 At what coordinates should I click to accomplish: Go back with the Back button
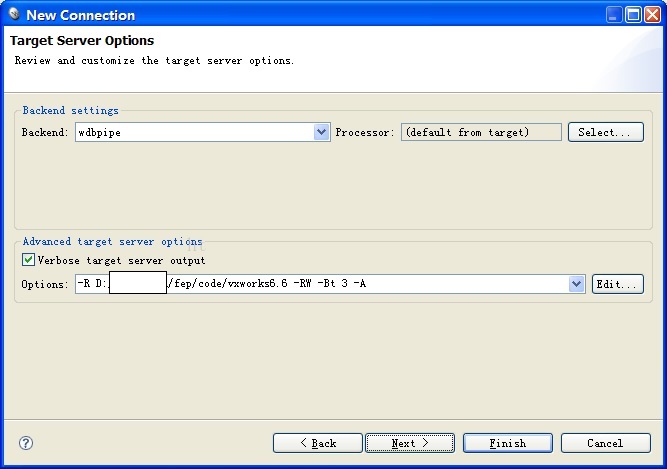tap(318, 443)
